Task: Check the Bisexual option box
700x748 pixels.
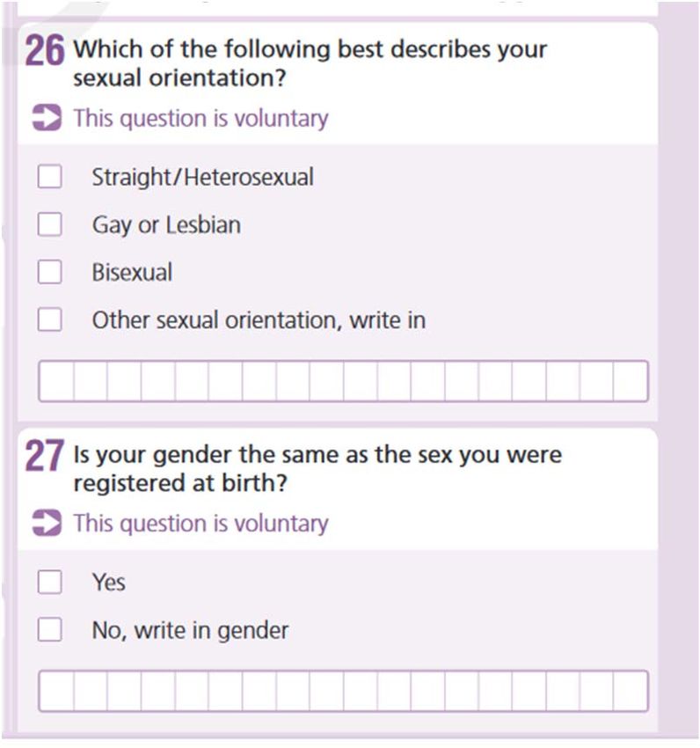Action: coord(49,272)
